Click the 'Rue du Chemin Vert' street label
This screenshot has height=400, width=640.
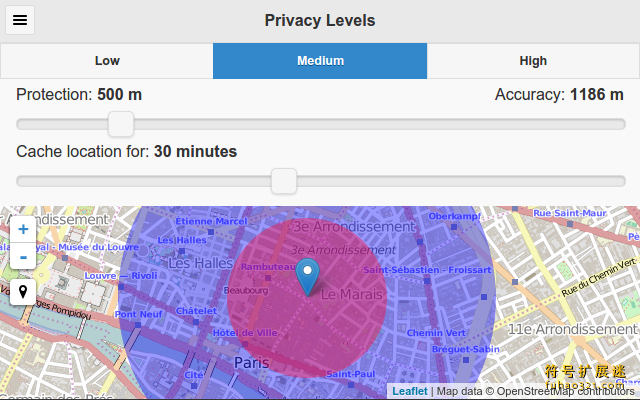point(598,277)
